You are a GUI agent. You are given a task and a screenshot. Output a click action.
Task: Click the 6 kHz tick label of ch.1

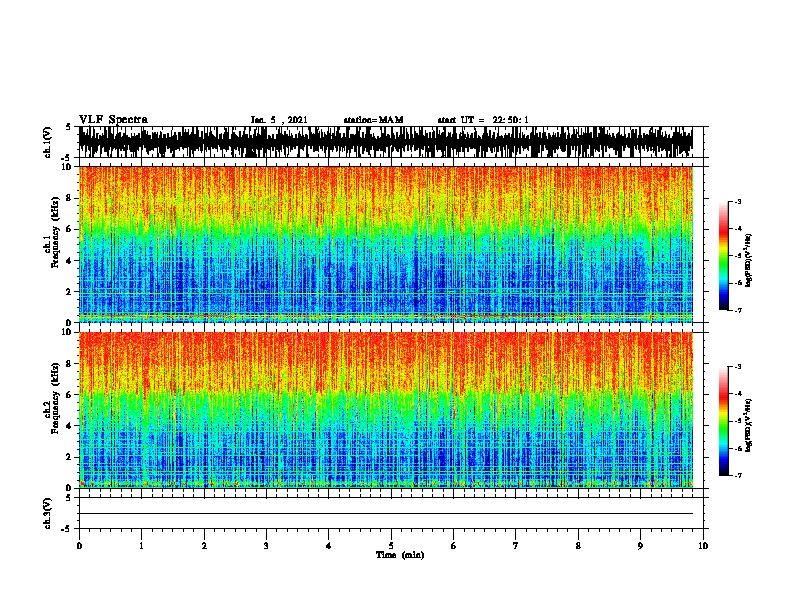[70, 229]
